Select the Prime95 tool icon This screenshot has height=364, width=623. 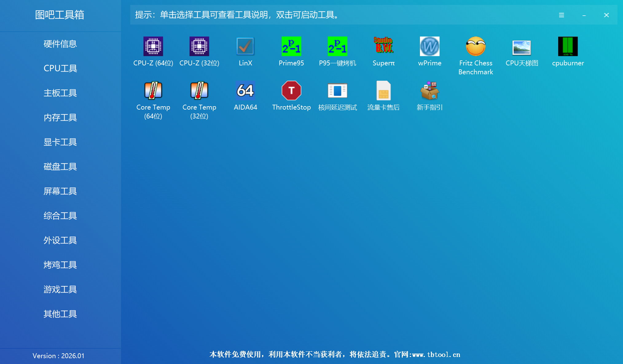click(x=291, y=46)
